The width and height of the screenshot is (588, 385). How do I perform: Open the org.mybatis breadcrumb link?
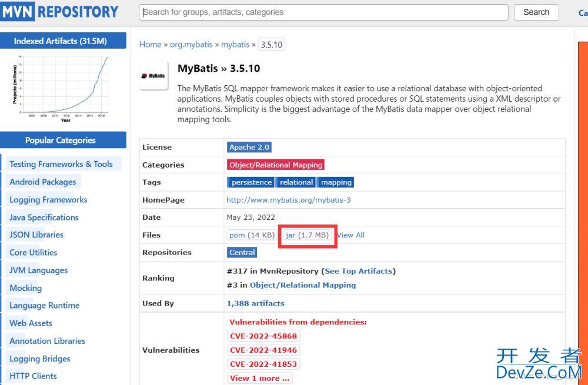coord(191,44)
